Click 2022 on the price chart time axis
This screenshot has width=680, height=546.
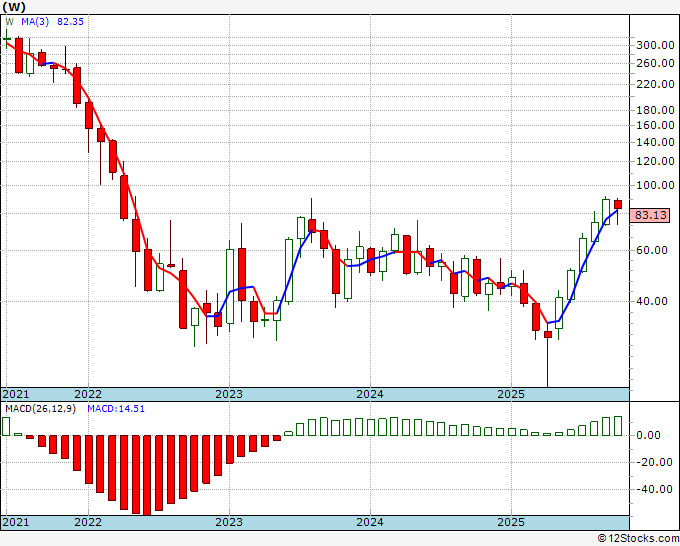pos(88,394)
